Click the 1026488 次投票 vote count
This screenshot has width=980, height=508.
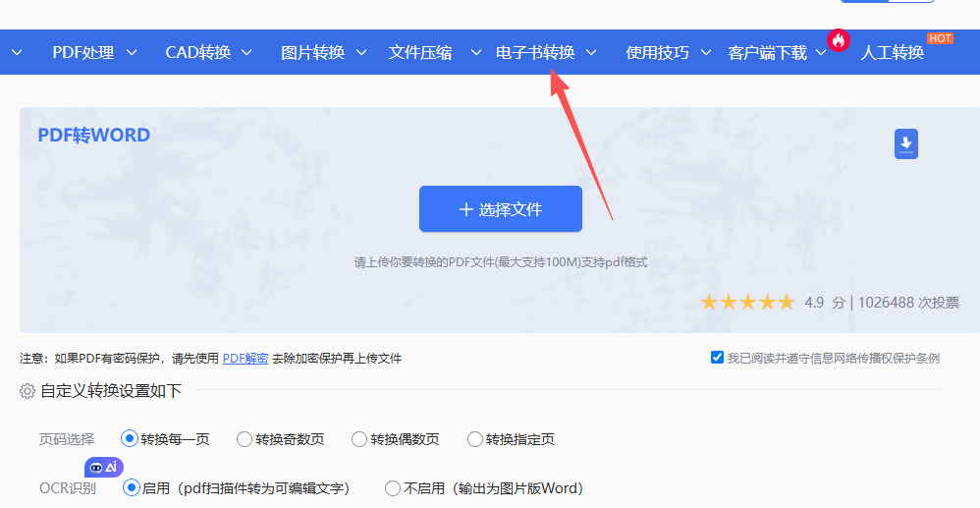click(x=908, y=303)
